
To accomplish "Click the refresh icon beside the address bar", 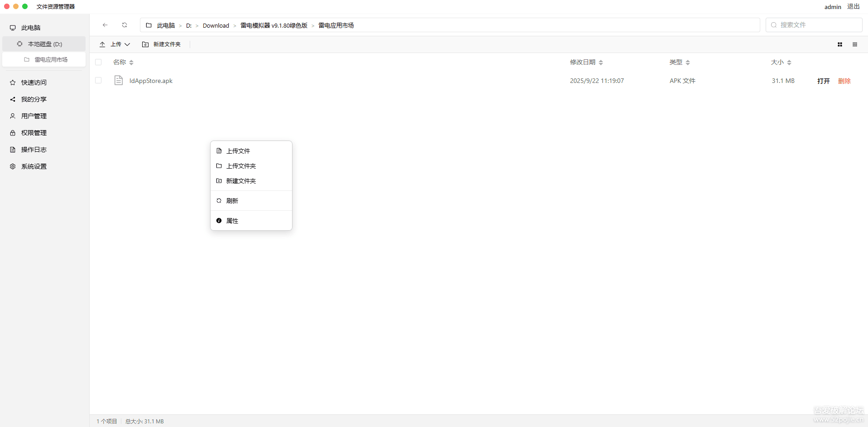I will [125, 25].
